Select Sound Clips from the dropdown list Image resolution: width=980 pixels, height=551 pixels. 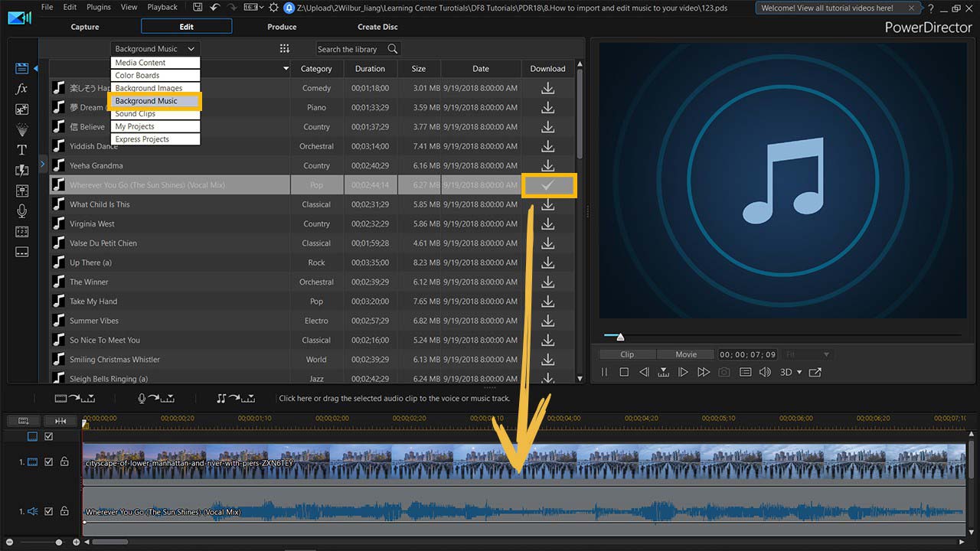pyautogui.click(x=136, y=113)
